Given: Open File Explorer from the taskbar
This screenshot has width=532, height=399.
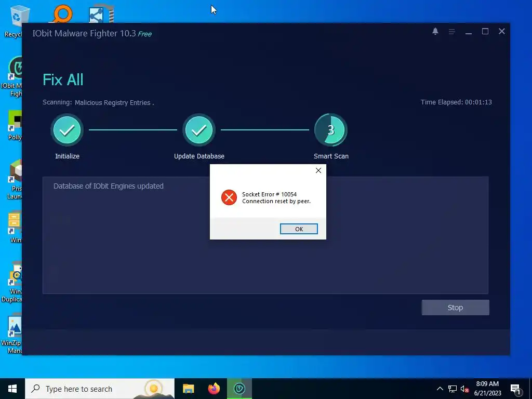Looking at the screenshot, I should (x=188, y=389).
